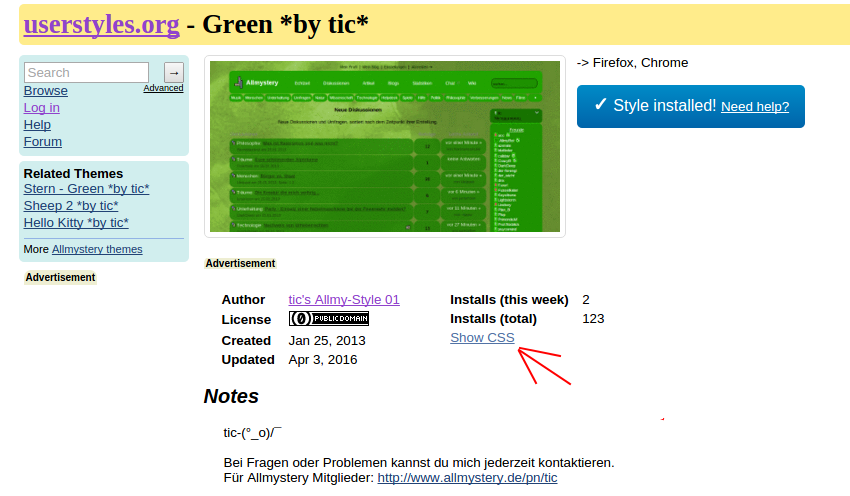Open Sheep 2 *by tic* theme

tap(70, 205)
